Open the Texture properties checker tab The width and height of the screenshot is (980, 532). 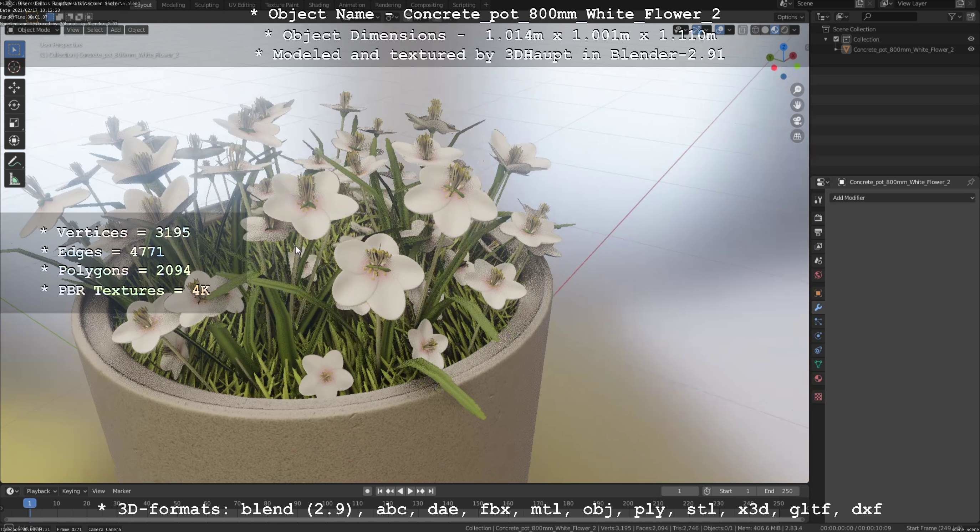pyautogui.click(x=818, y=397)
